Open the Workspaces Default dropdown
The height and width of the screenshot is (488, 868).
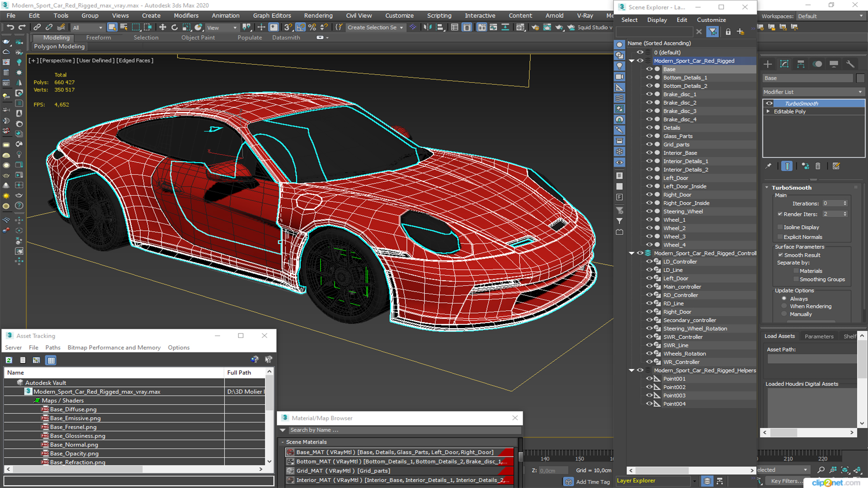830,16
